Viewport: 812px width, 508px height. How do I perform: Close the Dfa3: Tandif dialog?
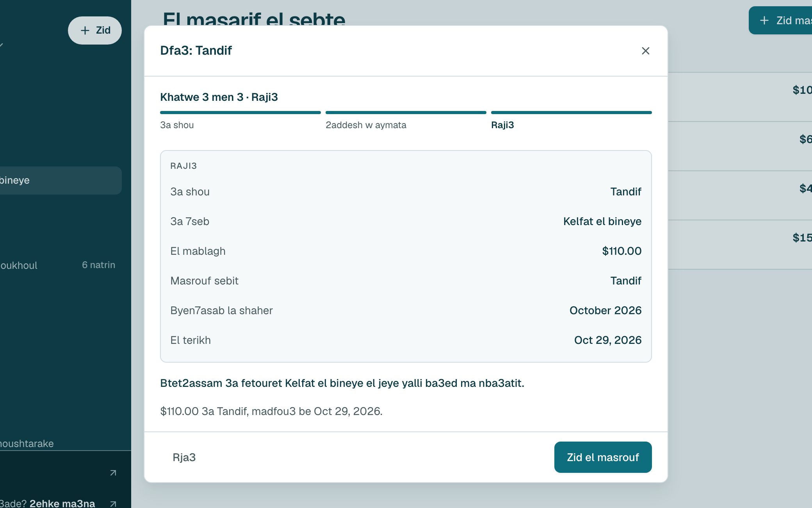[x=645, y=51]
